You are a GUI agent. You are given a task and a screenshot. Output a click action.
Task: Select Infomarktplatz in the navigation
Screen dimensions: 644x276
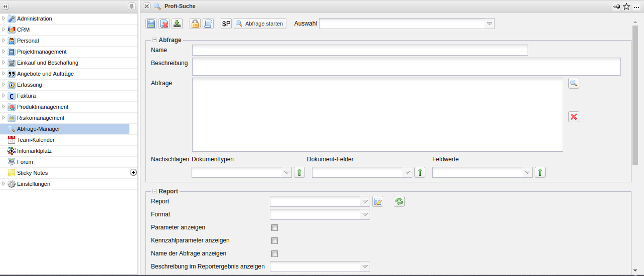click(x=34, y=151)
